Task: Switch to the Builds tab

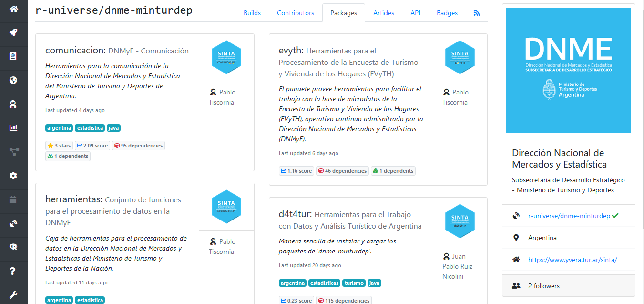Action: pos(252,13)
